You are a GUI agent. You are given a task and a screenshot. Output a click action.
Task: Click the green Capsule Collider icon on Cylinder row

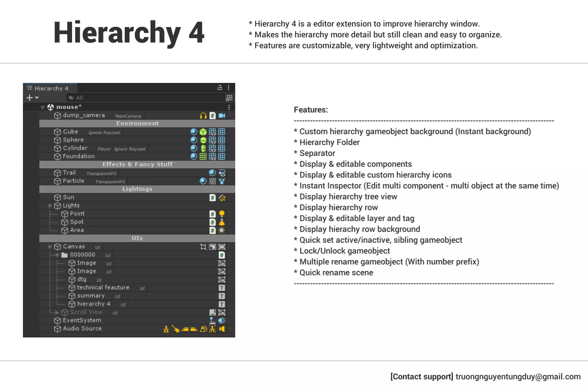tap(203, 148)
